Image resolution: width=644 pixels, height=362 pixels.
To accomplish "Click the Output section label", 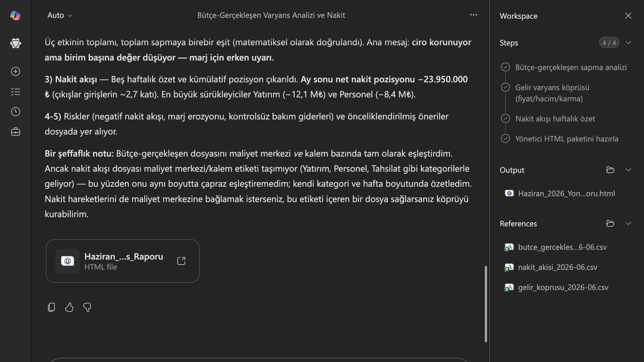I will [x=512, y=170].
